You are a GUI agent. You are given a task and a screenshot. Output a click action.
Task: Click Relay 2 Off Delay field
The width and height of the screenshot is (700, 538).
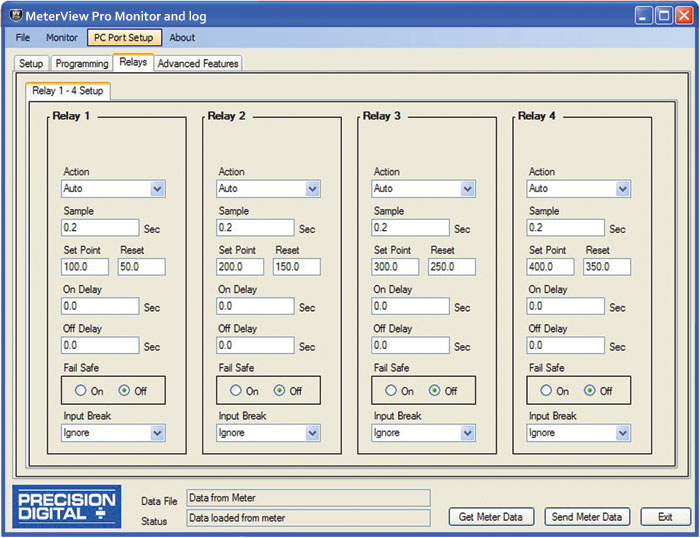[255, 346]
